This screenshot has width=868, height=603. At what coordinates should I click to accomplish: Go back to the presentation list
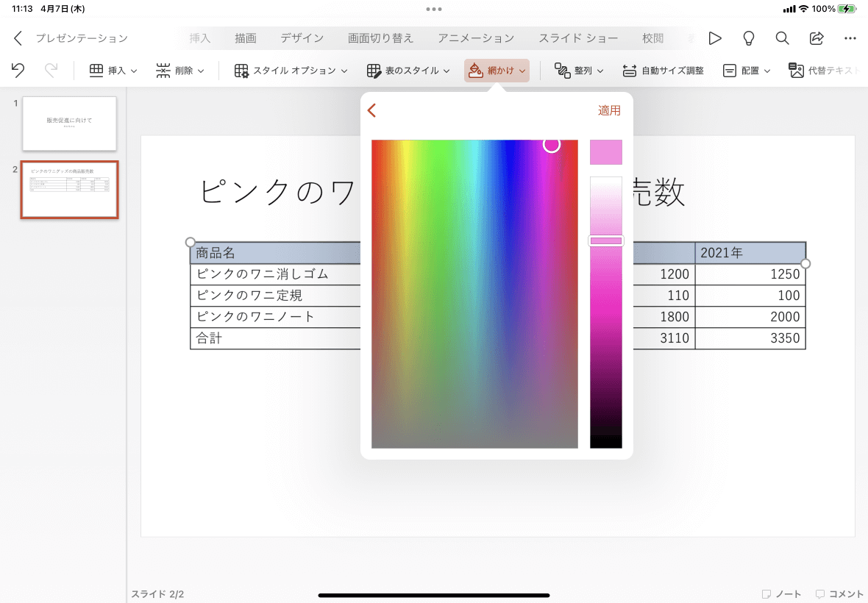click(x=18, y=38)
